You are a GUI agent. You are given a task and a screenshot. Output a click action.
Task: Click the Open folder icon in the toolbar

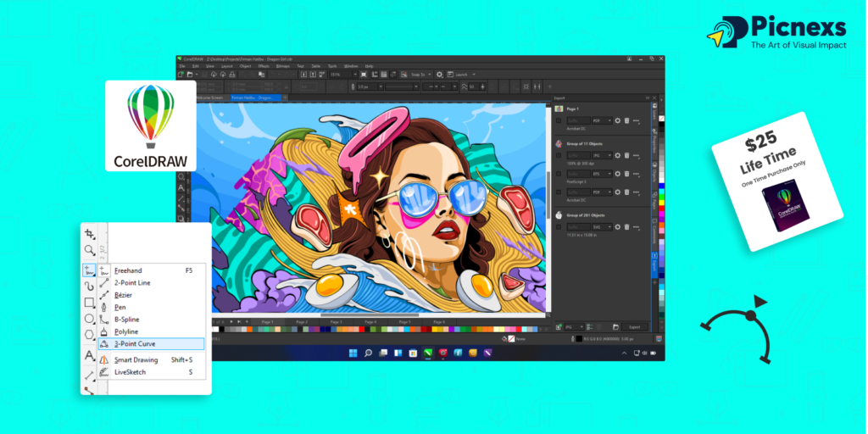coord(190,75)
